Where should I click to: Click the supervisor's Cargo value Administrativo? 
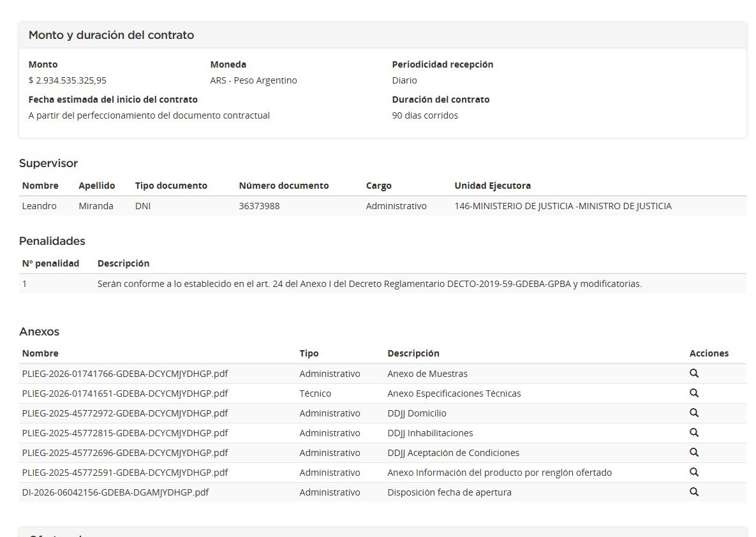[396, 206]
